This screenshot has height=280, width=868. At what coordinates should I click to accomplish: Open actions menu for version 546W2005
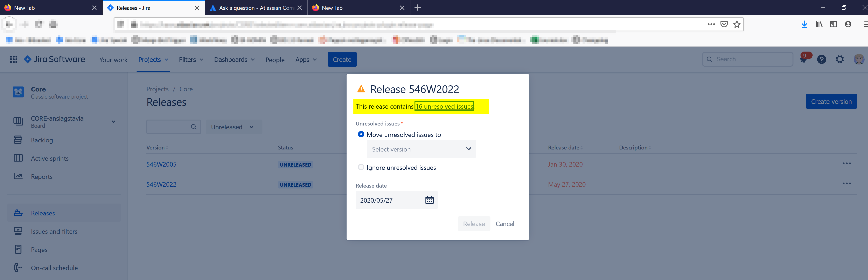pos(846,164)
